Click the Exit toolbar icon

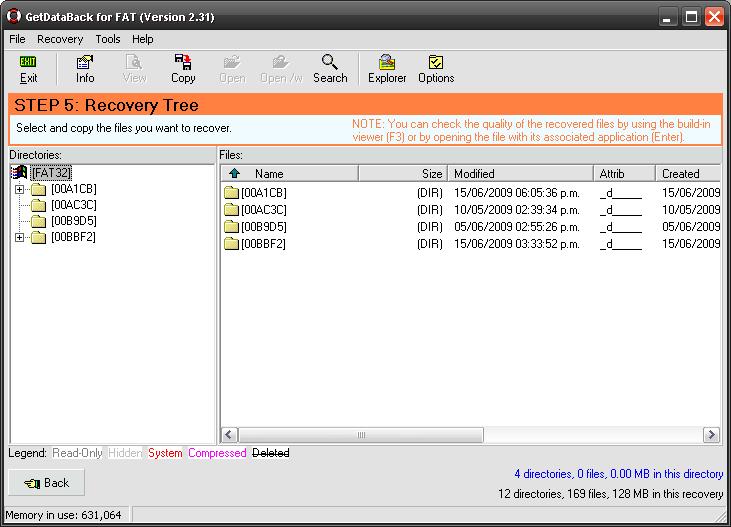click(x=28, y=62)
